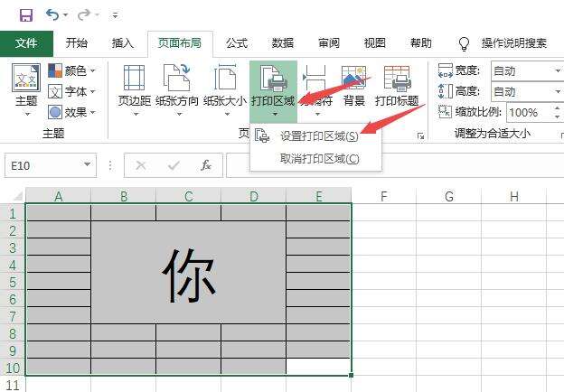Select column F header
Viewport: 564px width, 392px height.
[384, 196]
